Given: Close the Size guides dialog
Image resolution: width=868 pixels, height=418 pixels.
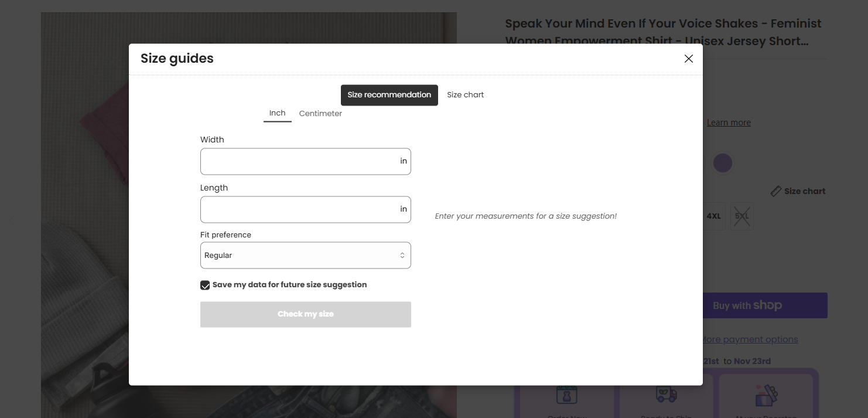Looking at the screenshot, I should (x=689, y=59).
